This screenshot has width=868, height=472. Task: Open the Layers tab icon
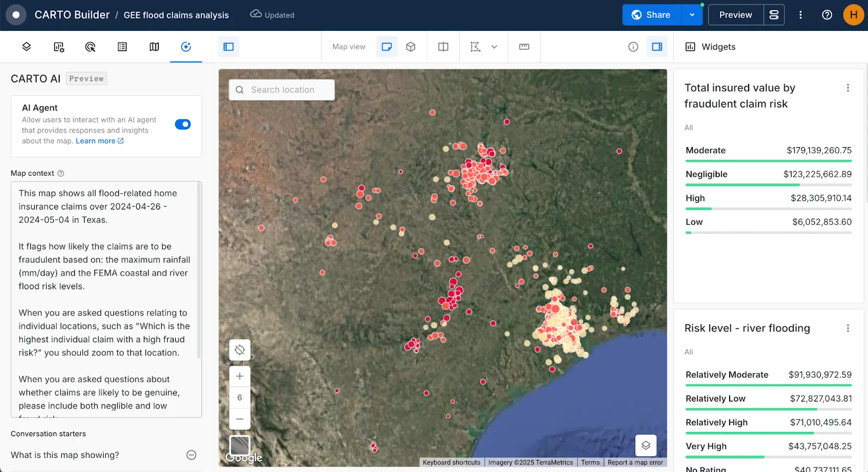click(26, 47)
